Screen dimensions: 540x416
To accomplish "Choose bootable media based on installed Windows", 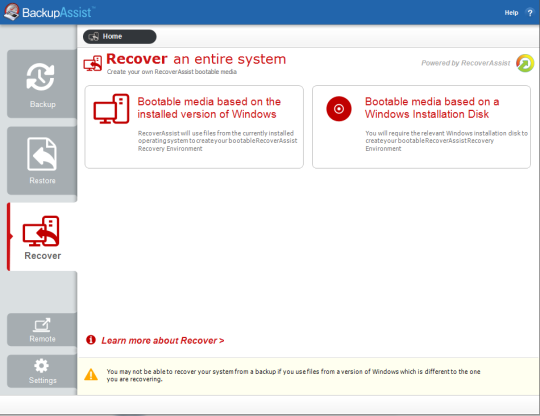I will (194, 127).
